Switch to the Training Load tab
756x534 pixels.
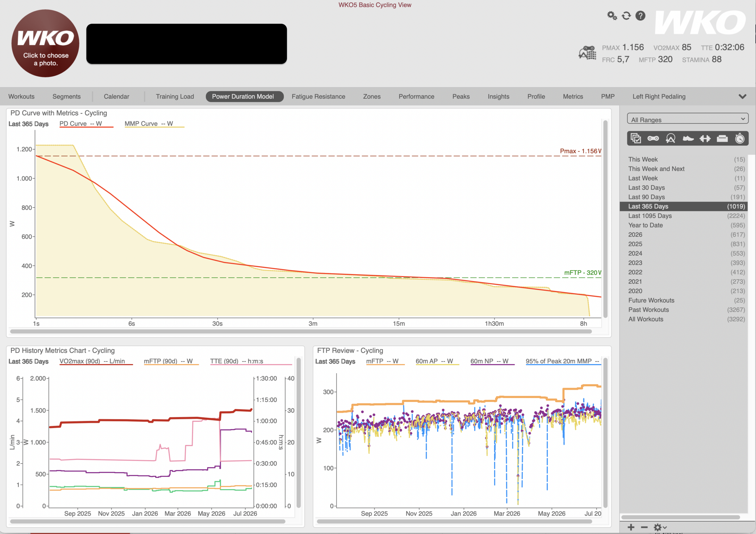175,97
